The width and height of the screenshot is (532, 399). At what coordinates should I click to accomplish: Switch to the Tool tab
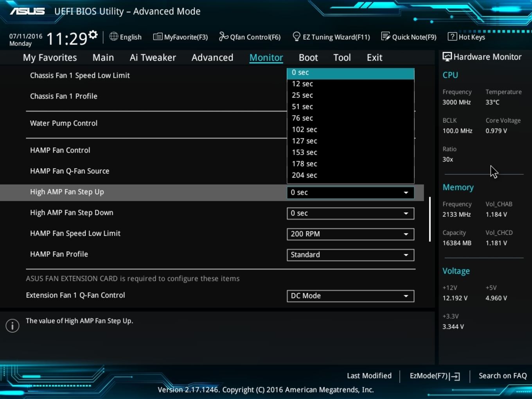pos(342,58)
